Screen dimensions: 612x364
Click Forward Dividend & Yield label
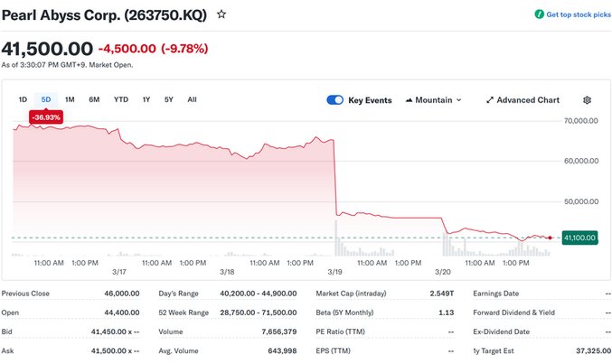click(x=513, y=313)
